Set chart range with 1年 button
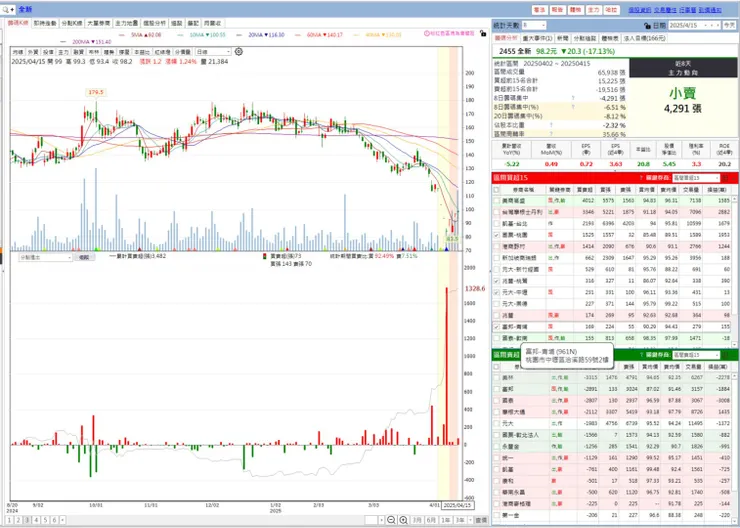This screenshot has width=740, height=528. 445,520
